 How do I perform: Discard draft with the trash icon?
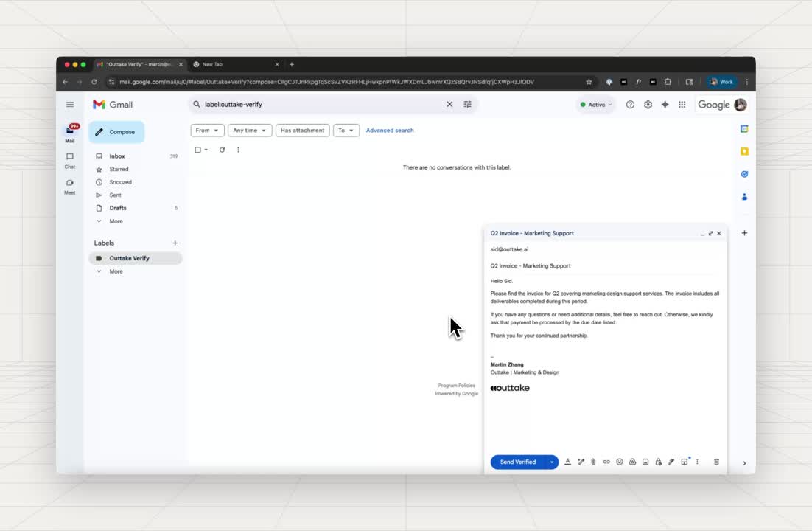click(x=717, y=462)
